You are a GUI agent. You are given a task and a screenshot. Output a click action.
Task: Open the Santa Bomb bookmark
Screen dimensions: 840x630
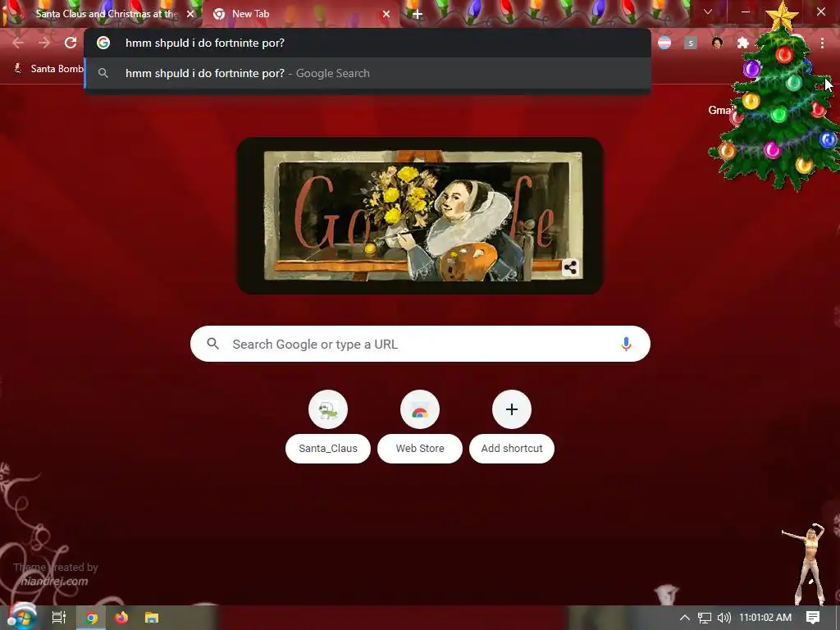click(x=48, y=69)
